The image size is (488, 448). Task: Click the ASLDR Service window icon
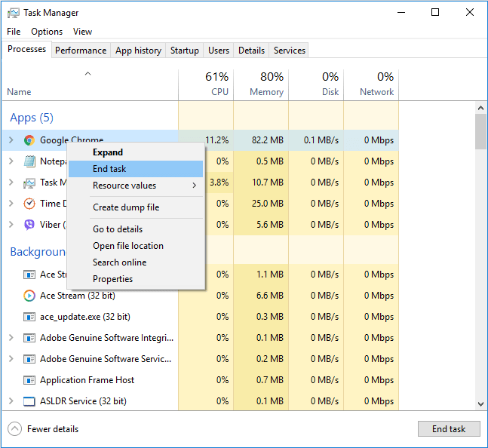(x=29, y=401)
